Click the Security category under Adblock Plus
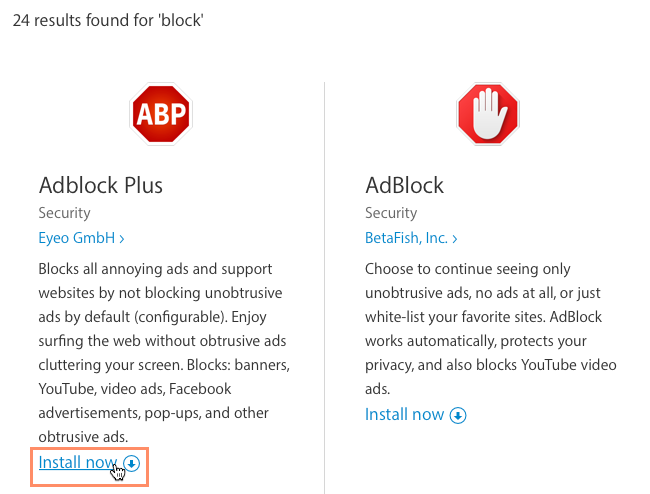This screenshot has width=650, height=494. coord(64,213)
